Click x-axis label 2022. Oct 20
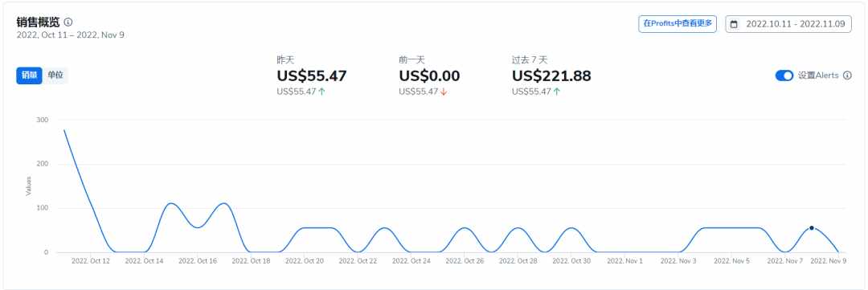868x290 pixels. pos(305,260)
